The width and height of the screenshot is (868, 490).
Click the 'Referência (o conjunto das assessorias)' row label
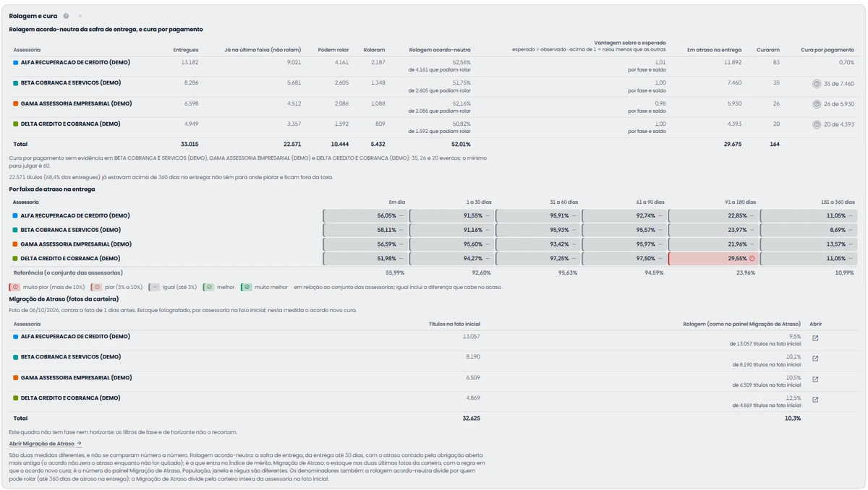pyautogui.click(x=67, y=272)
